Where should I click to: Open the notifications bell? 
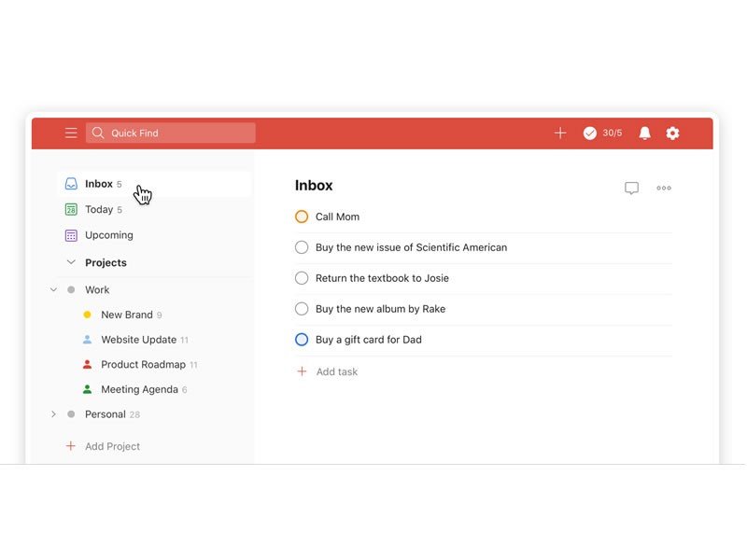644,133
